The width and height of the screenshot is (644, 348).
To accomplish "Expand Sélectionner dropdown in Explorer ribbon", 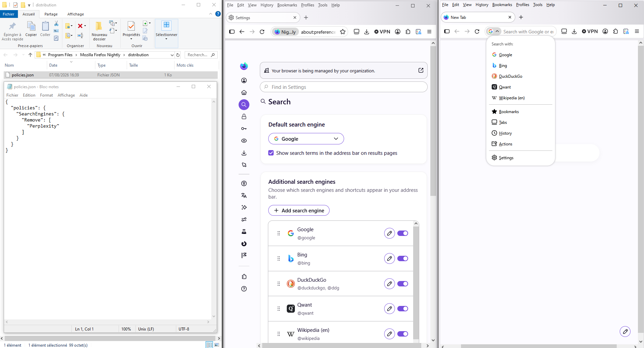I will click(166, 39).
